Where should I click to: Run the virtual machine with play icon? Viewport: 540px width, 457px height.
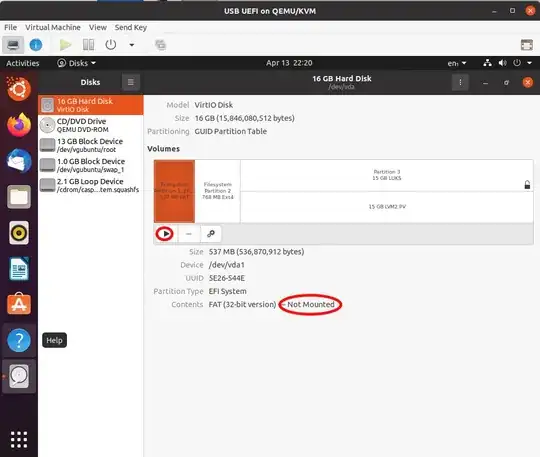[65, 45]
